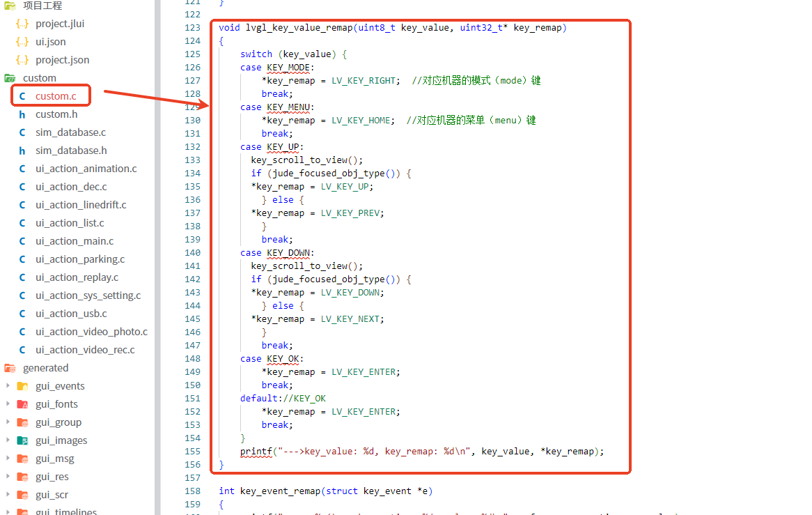Open ui_action_parking.c file
This screenshot has height=515, width=812.
pyautogui.click(x=80, y=259)
